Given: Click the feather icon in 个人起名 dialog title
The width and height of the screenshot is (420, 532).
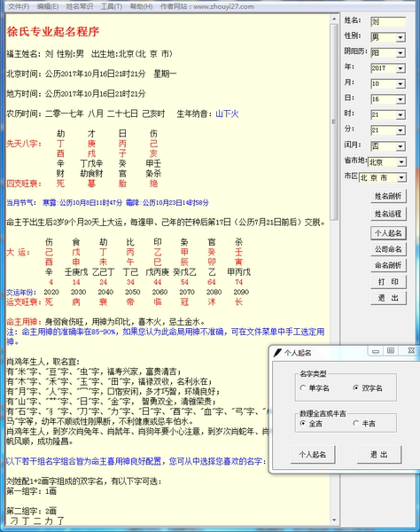Looking at the screenshot, I should pyautogui.click(x=277, y=353).
